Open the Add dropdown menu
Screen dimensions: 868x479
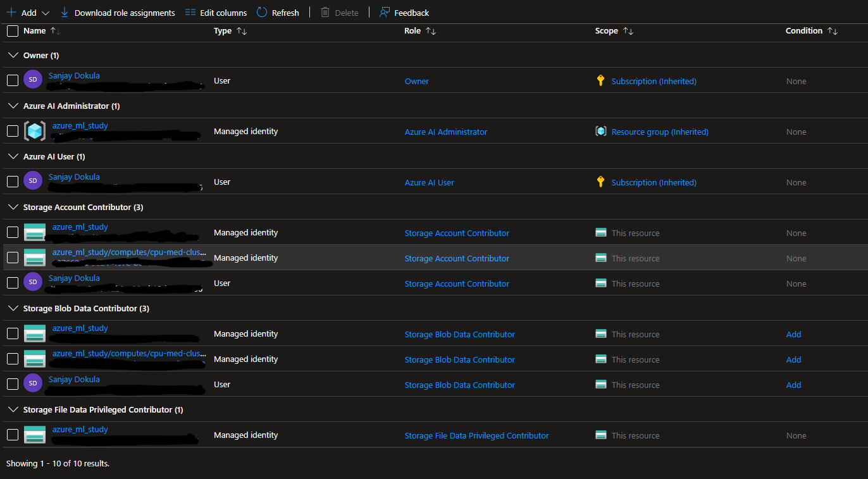coord(46,13)
